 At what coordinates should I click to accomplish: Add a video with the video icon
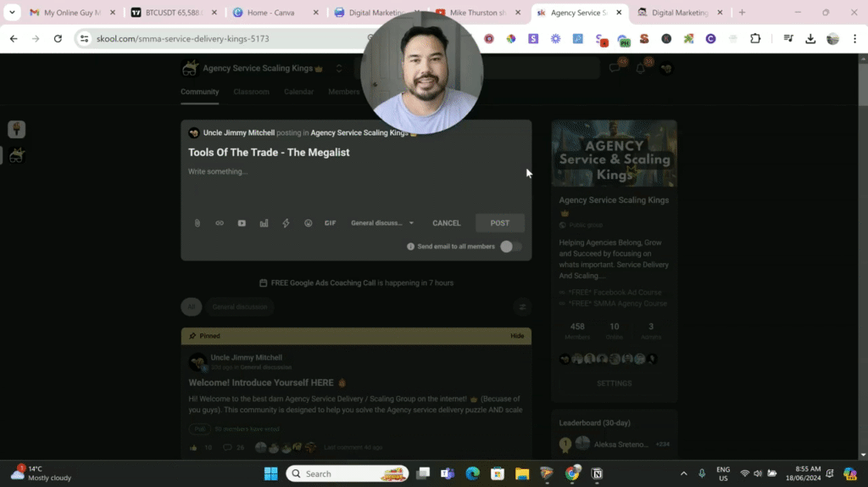coord(242,223)
